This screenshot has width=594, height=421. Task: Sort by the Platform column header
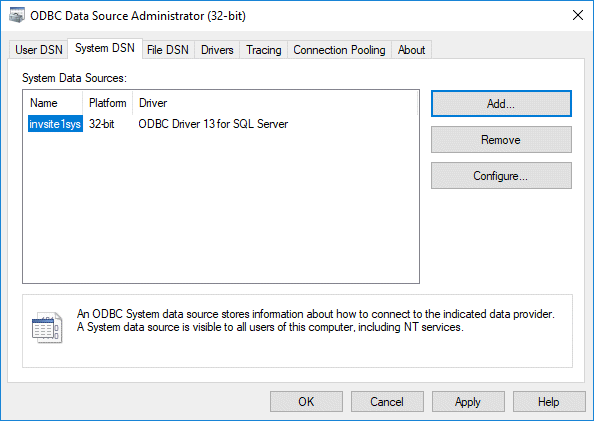click(108, 103)
